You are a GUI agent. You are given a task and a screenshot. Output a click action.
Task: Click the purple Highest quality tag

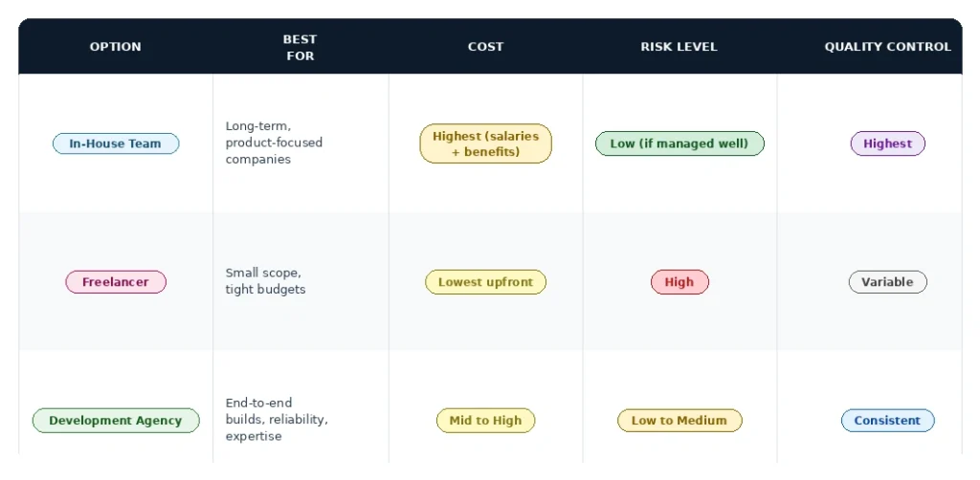tap(887, 143)
